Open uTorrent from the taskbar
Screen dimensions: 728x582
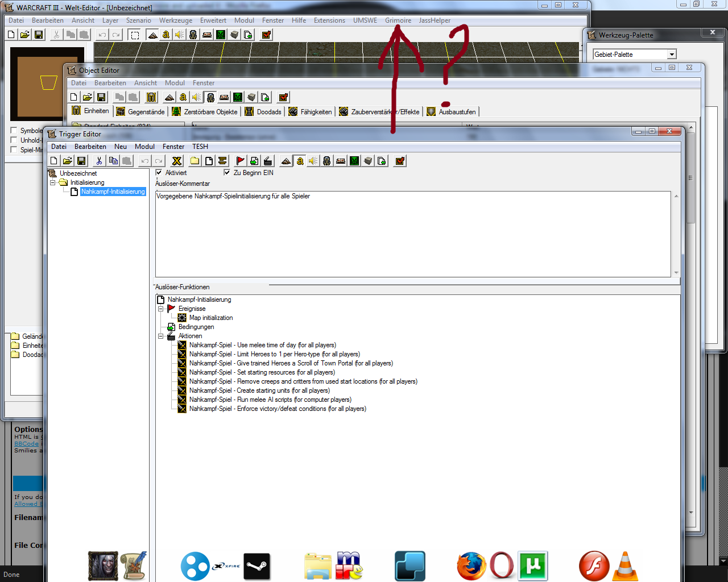[533, 566]
